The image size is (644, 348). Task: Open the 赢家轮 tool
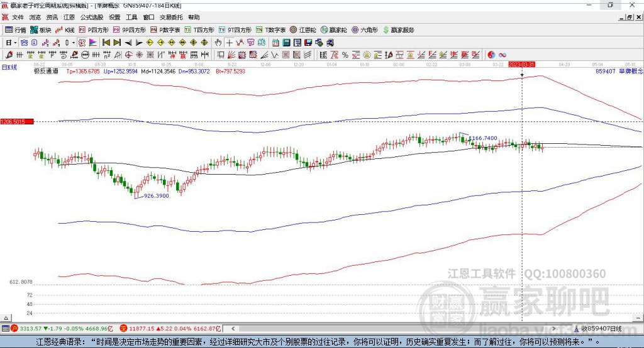click(x=333, y=30)
